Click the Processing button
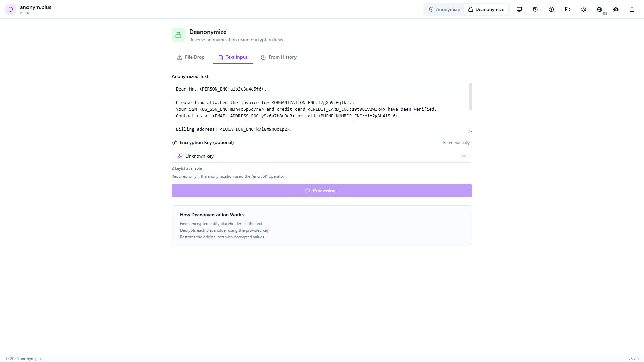Screen dimensions: 644x362 click(322, 190)
